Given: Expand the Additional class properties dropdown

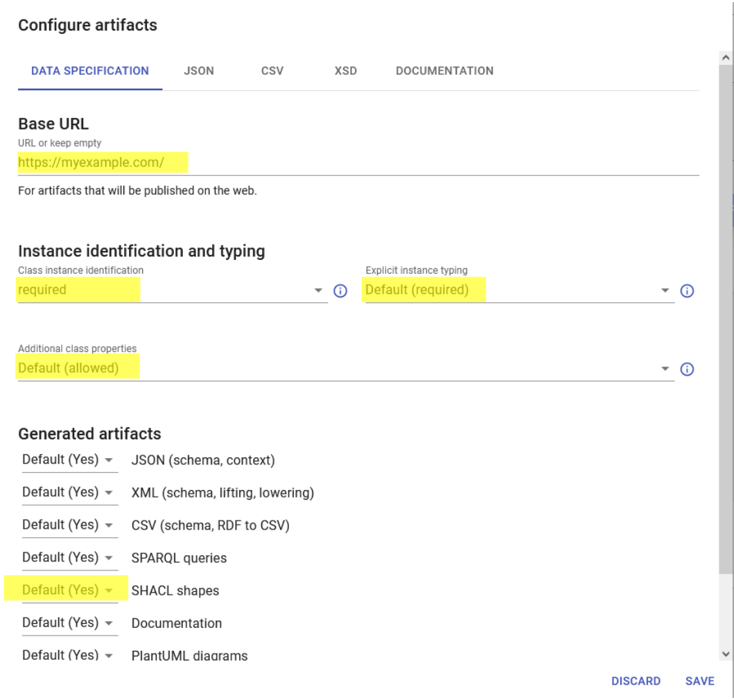Looking at the screenshot, I should 345,369.
